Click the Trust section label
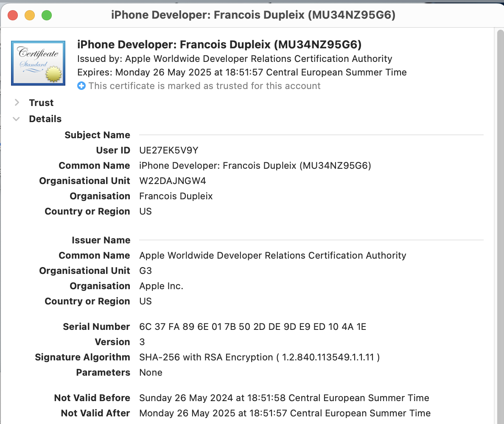The width and height of the screenshot is (504, 424). click(41, 103)
